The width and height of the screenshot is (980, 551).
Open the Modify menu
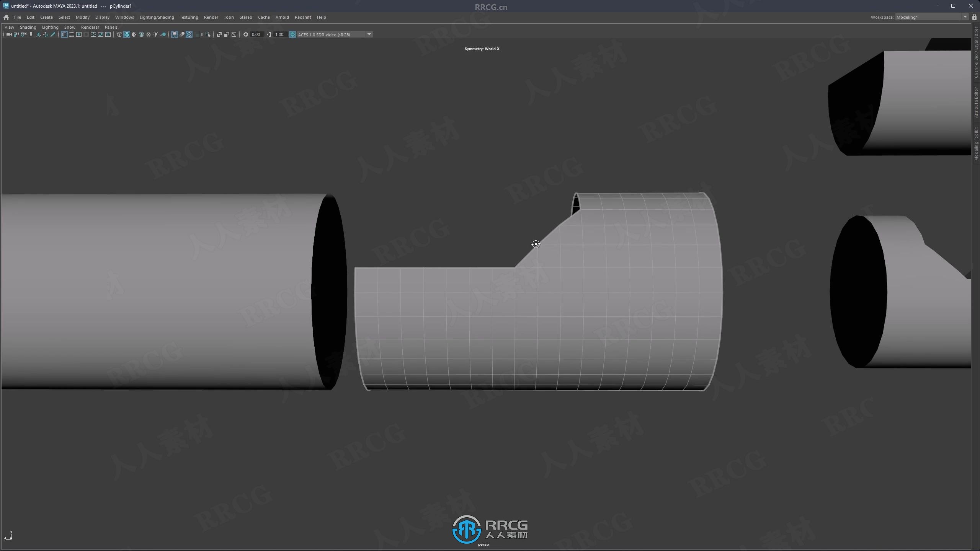[x=83, y=17]
